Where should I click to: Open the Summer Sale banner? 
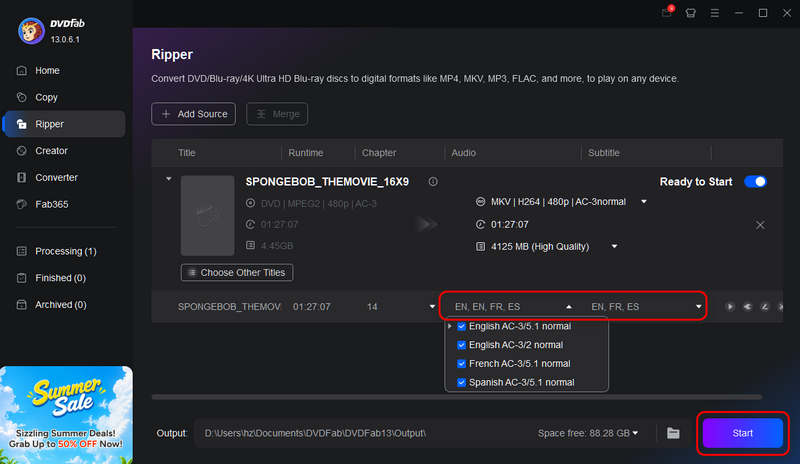pyautogui.click(x=66, y=414)
